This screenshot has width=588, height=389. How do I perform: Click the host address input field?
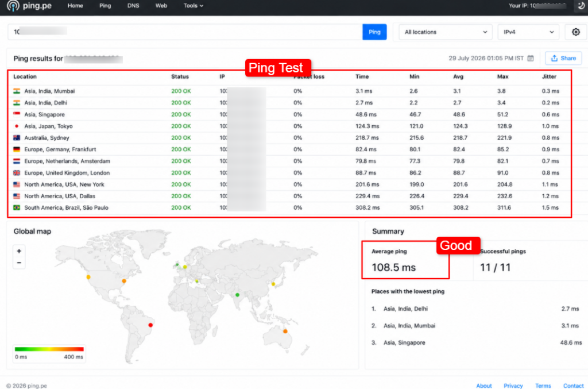pyautogui.click(x=185, y=32)
